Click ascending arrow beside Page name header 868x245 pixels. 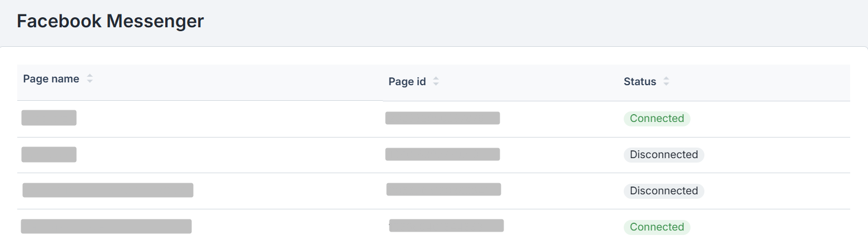90,76
